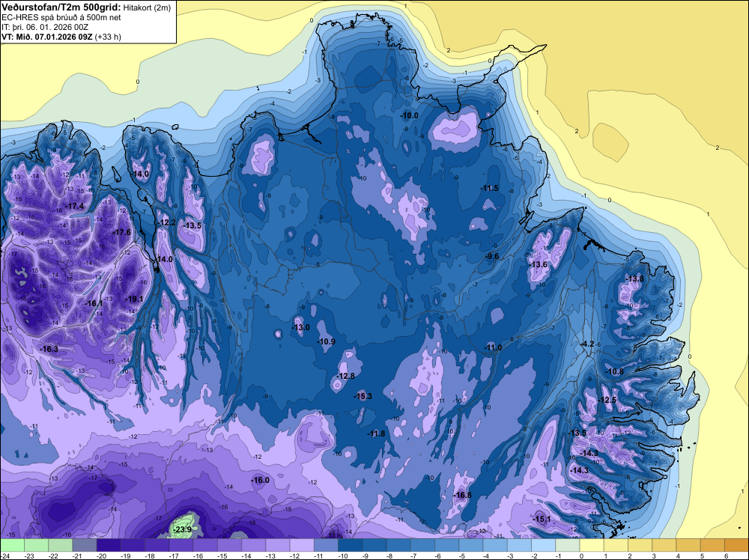Select the -16.0 temperature label
This screenshot has width=749, height=560.
[x=261, y=481]
